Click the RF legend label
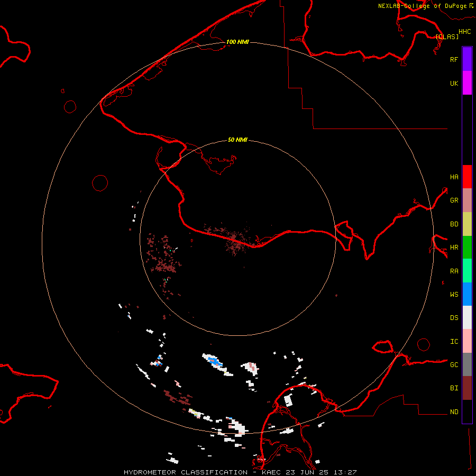This screenshot has height=476, width=476. [454, 59]
